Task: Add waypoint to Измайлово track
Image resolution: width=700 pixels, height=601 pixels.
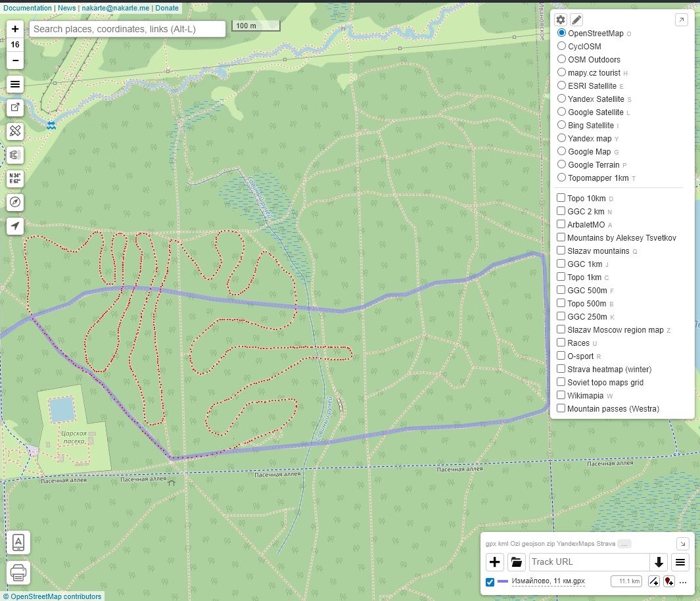Action: pos(668,581)
